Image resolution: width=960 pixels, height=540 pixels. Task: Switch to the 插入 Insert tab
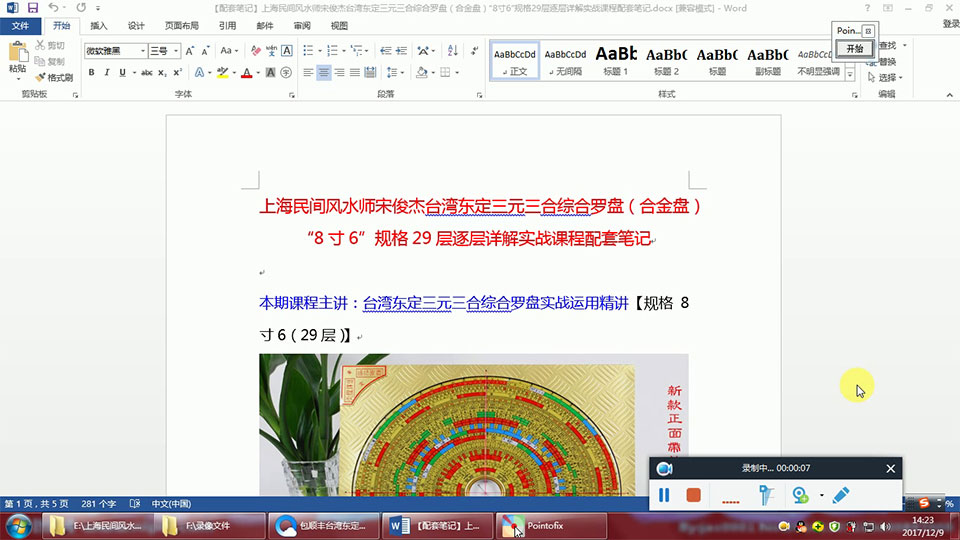tap(98, 26)
